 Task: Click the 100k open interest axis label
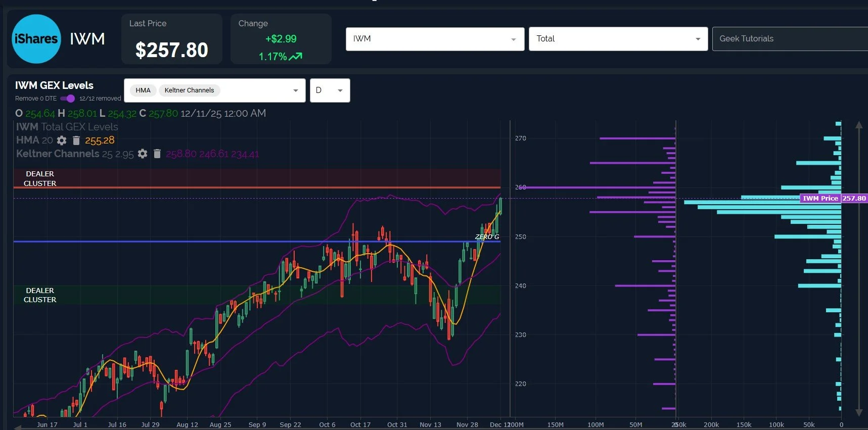(x=776, y=424)
